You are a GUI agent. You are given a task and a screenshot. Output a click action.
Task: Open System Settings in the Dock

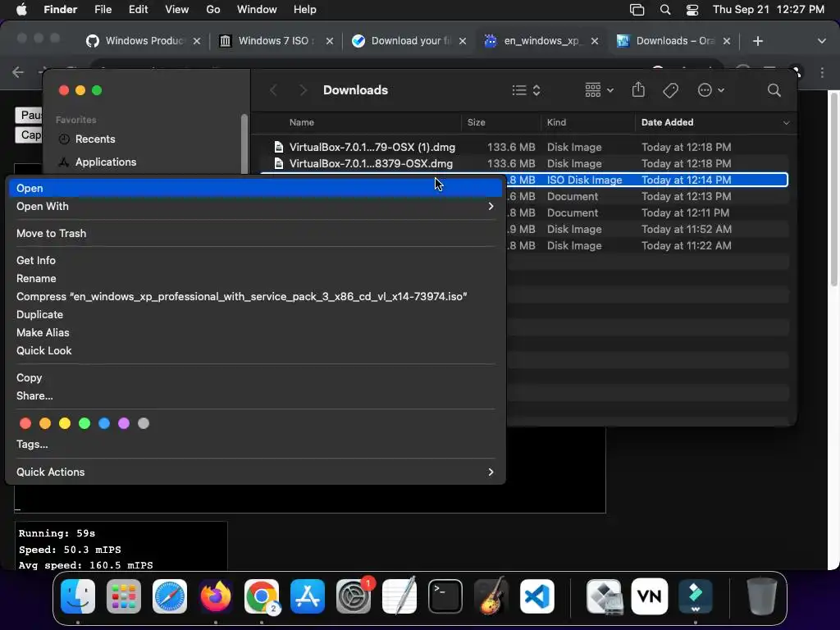tap(354, 596)
